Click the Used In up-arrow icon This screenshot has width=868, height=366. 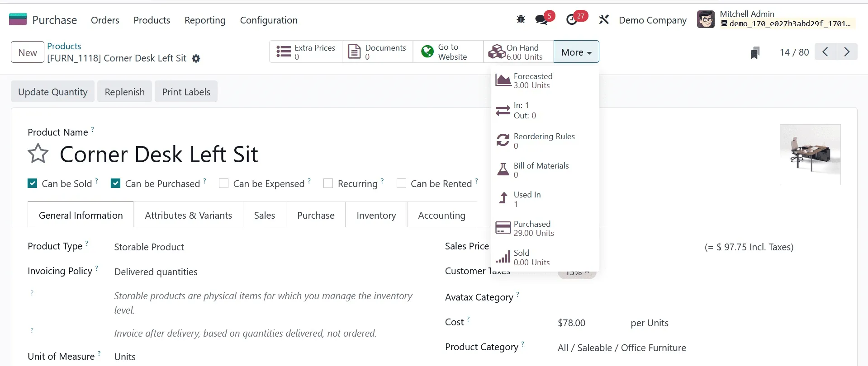503,198
